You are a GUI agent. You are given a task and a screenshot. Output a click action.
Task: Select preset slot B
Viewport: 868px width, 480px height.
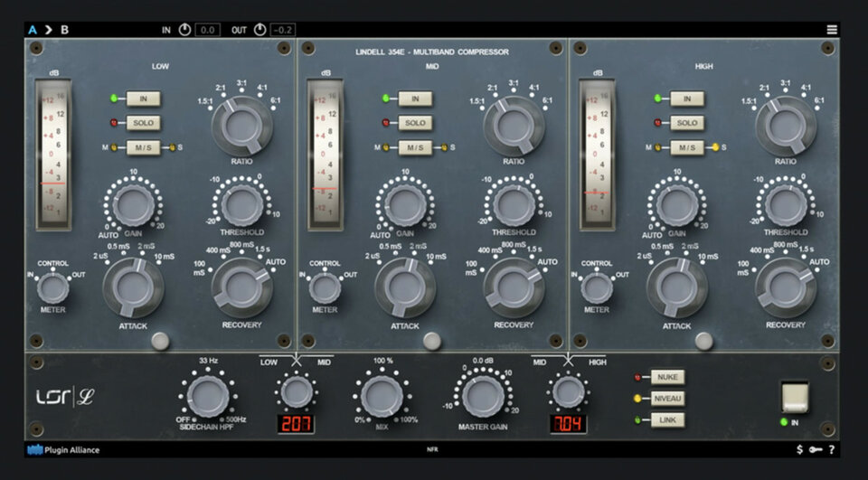coord(65,30)
